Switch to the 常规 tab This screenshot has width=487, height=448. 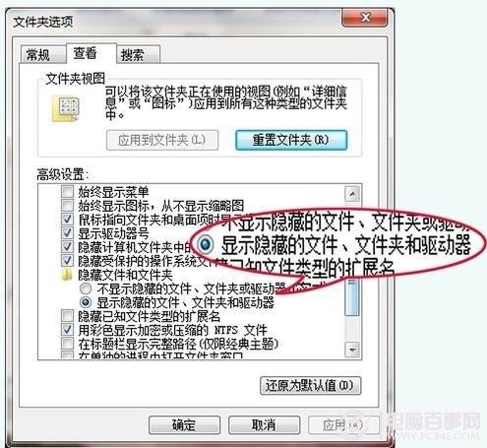pos(38,54)
